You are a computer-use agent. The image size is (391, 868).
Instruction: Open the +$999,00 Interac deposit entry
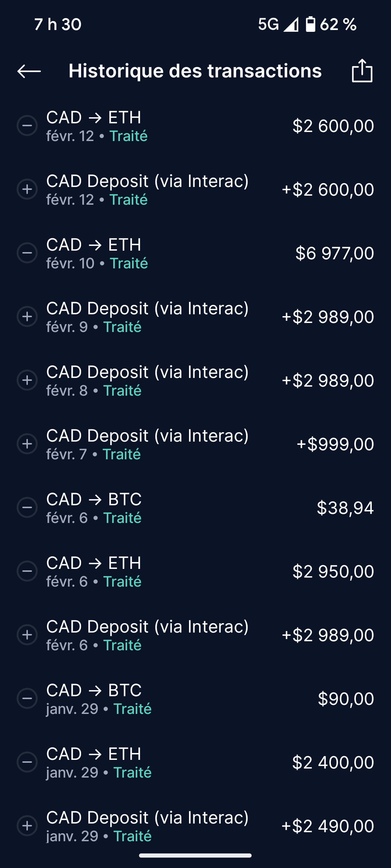point(195,444)
